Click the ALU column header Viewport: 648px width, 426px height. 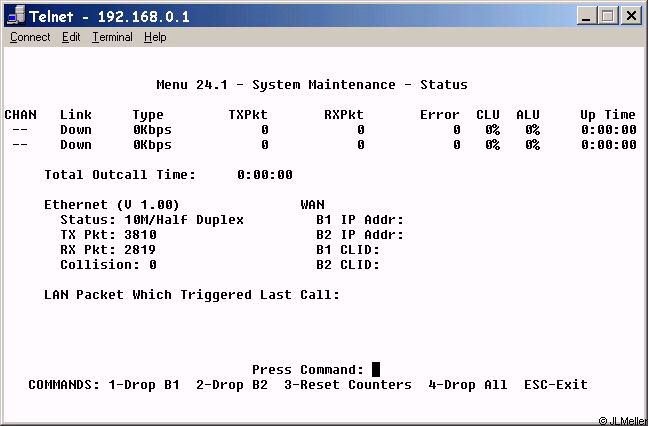[528, 115]
